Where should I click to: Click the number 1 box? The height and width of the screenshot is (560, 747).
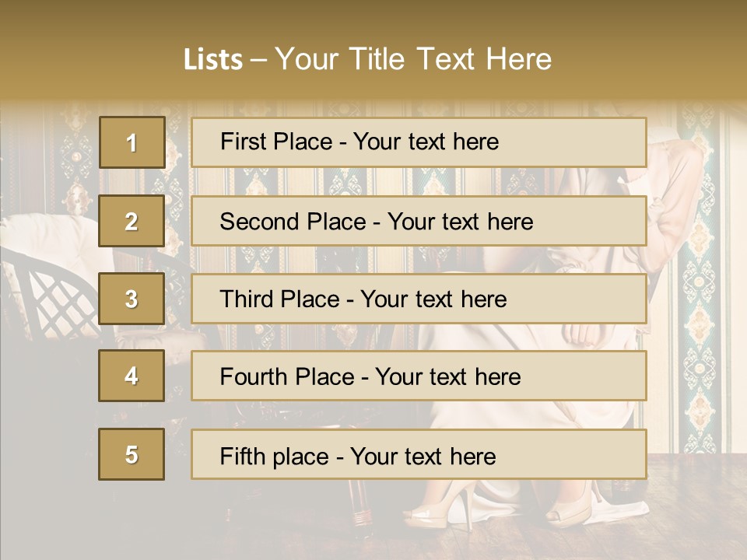[132, 142]
